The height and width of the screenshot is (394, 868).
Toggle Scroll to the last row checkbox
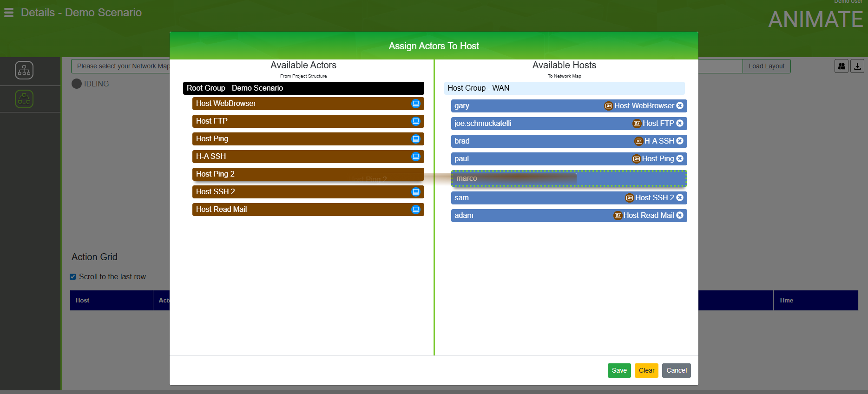coord(73,277)
